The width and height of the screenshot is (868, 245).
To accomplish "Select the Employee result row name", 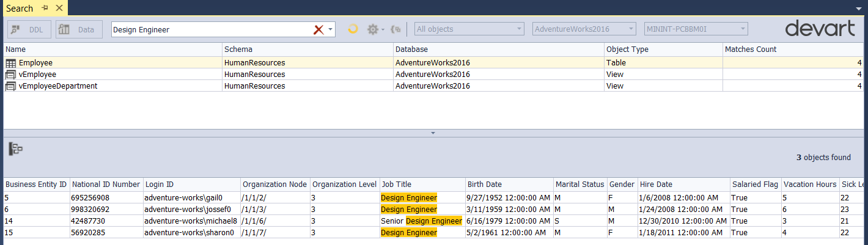I will (35, 62).
